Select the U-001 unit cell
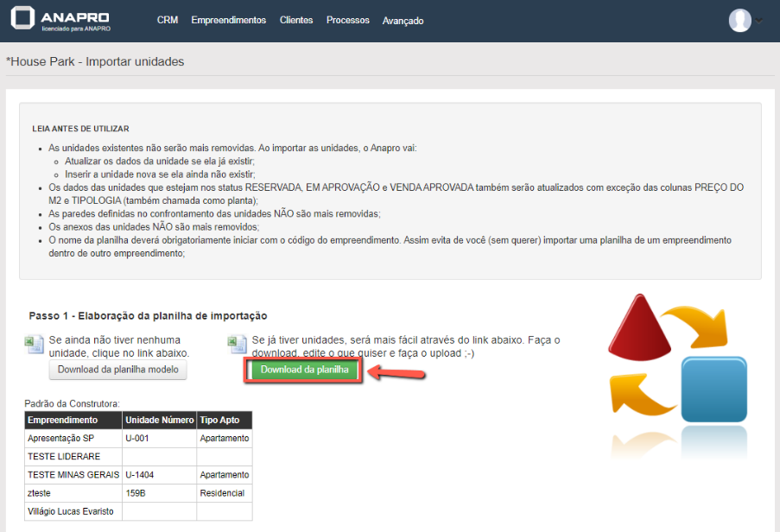This screenshot has height=532, width=780. pos(159,439)
